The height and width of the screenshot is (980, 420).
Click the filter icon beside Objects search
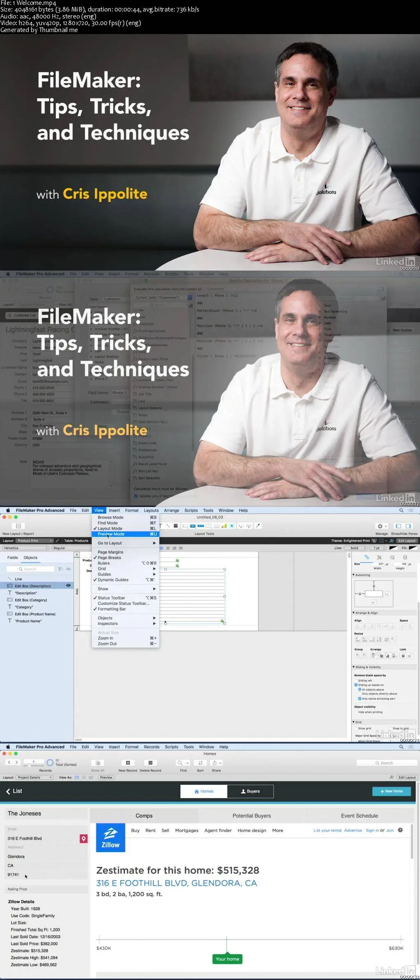click(60, 569)
